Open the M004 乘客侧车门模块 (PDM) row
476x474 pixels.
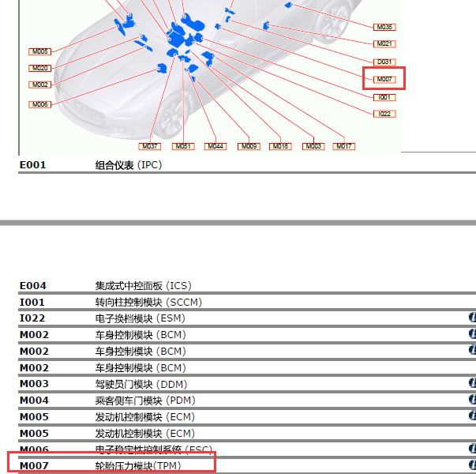[247, 401]
